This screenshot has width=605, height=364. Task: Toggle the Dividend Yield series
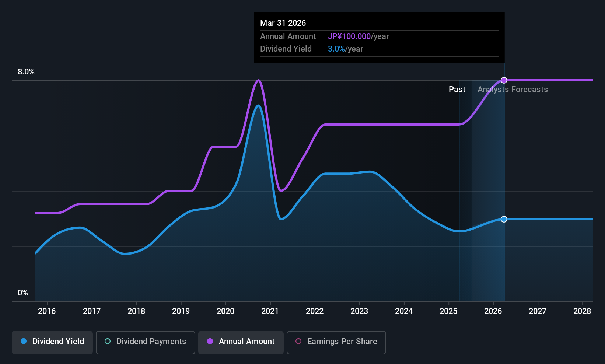click(x=52, y=343)
